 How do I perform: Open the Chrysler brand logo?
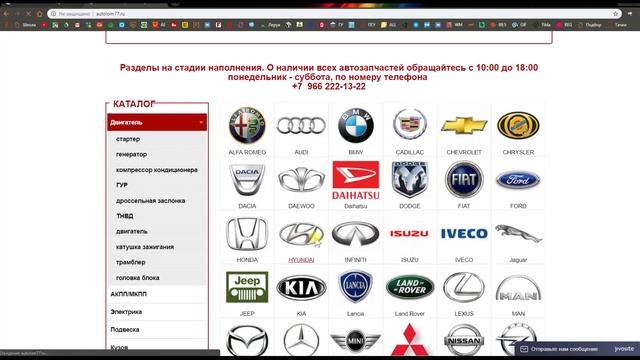coord(518,125)
